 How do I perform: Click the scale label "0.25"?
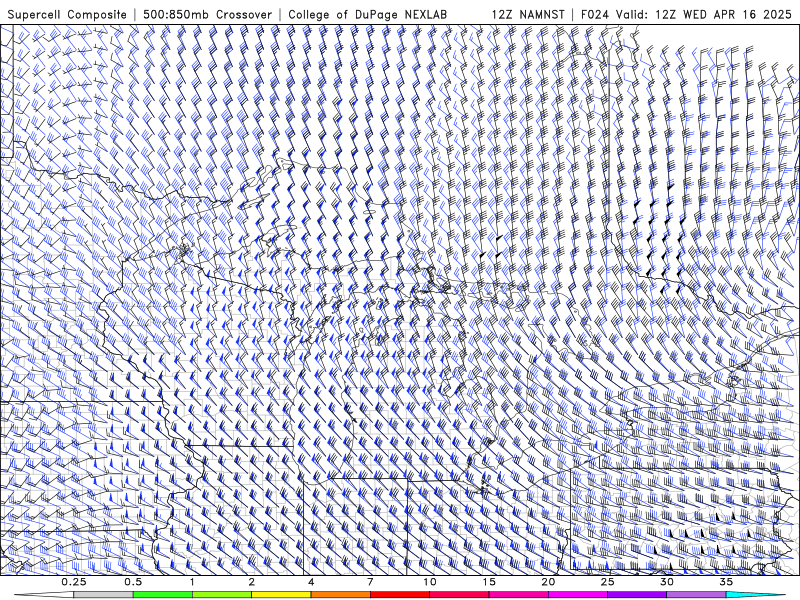pyautogui.click(x=74, y=582)
